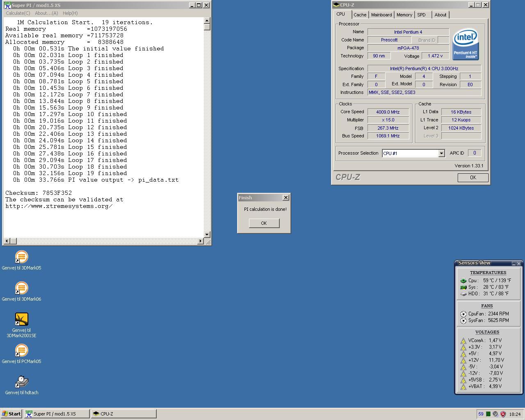
Task: Click the Sys temperature board icon
Action: point(463,288)
